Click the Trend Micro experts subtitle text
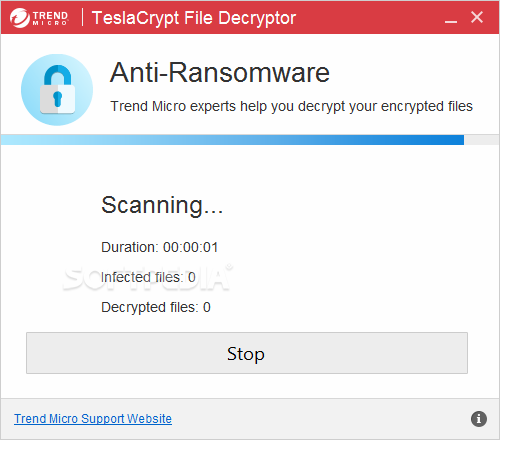The image size is (520, 460). click(x=291, y=106)
